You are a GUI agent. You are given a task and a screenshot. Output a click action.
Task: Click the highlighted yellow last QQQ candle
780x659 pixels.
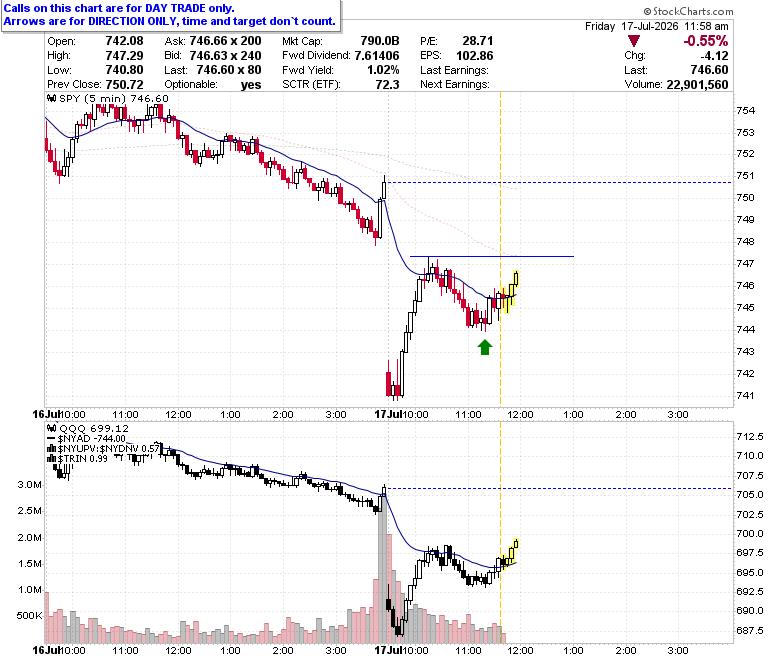click(x=516, y=543)
